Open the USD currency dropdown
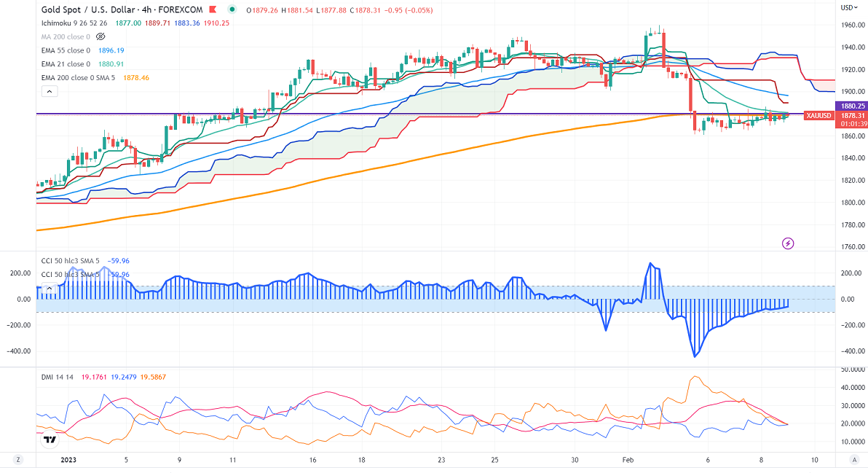 pos(848,7)
